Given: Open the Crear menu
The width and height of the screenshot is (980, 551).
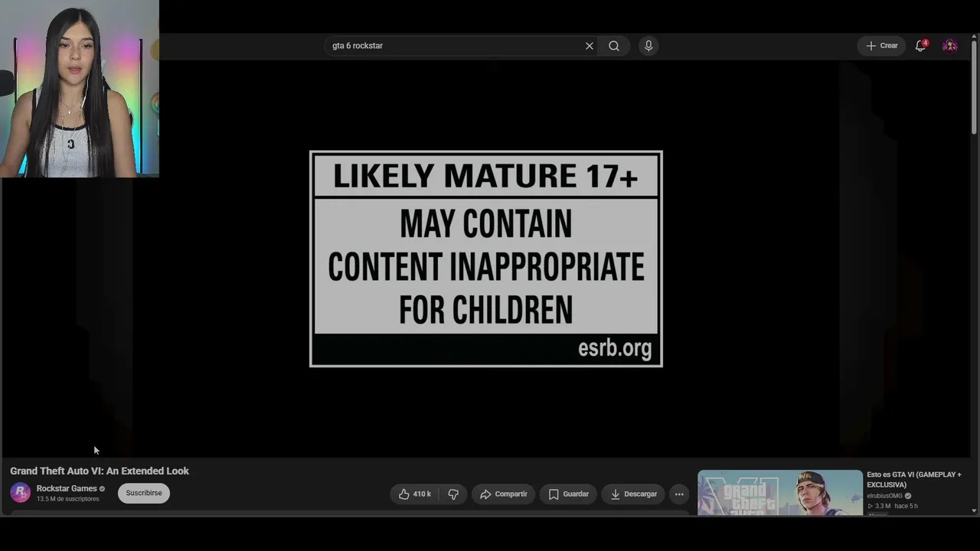Looking at the screenshot, I should [x=882, y=46].
